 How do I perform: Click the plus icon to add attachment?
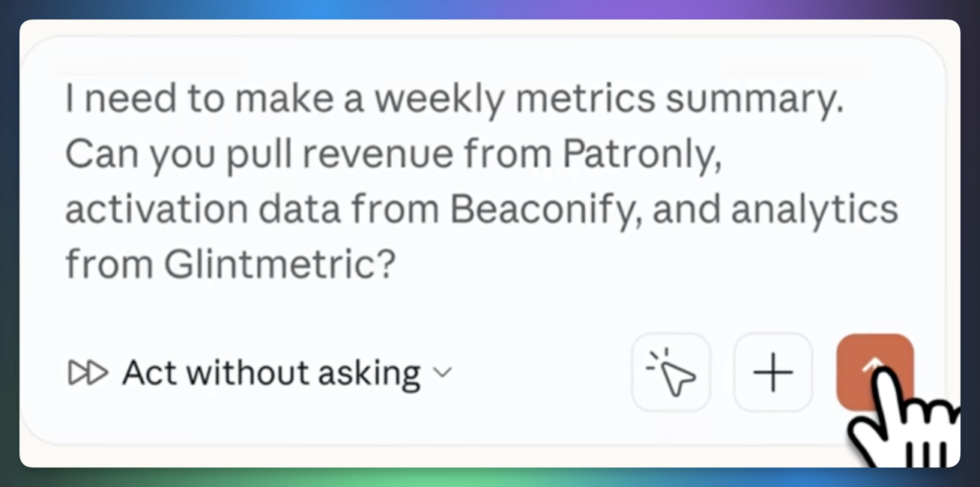pyautogui.click(x=772, y=372)
